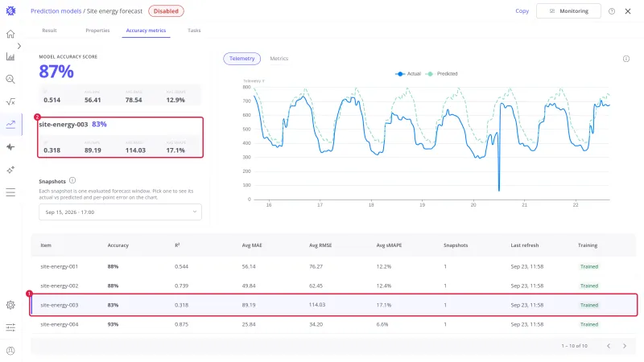
Task: Select the site-energy-004 row
Action: coord(333,324)
